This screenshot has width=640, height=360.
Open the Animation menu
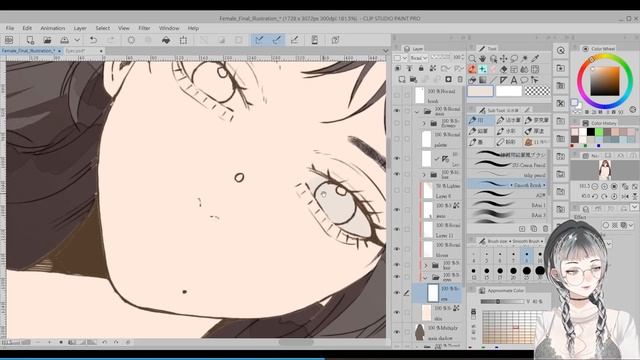(53, 28)
